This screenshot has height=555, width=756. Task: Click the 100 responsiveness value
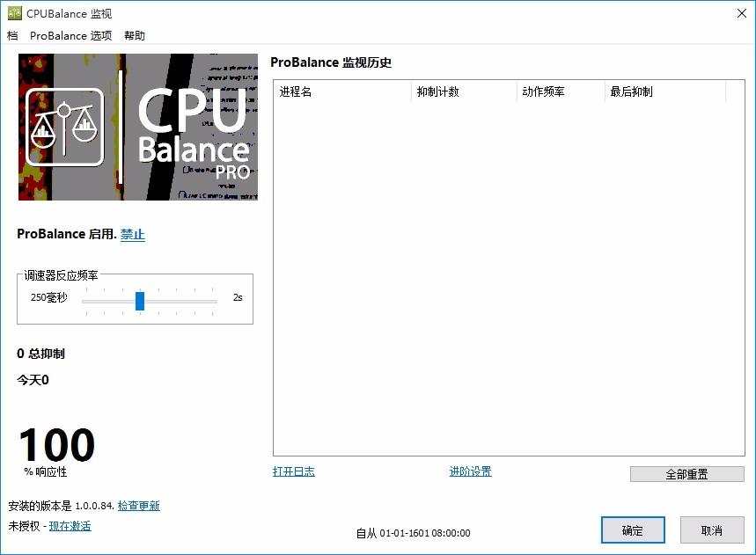(57, 445)
